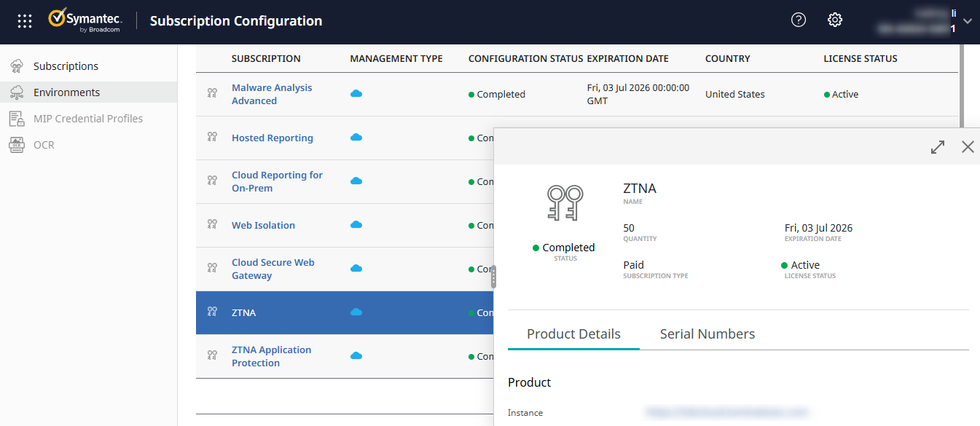Click cloud icon in Malware Analysis Advanced row
The height and width of the screenshot is (426, 980).
click(x=356, y=94)
